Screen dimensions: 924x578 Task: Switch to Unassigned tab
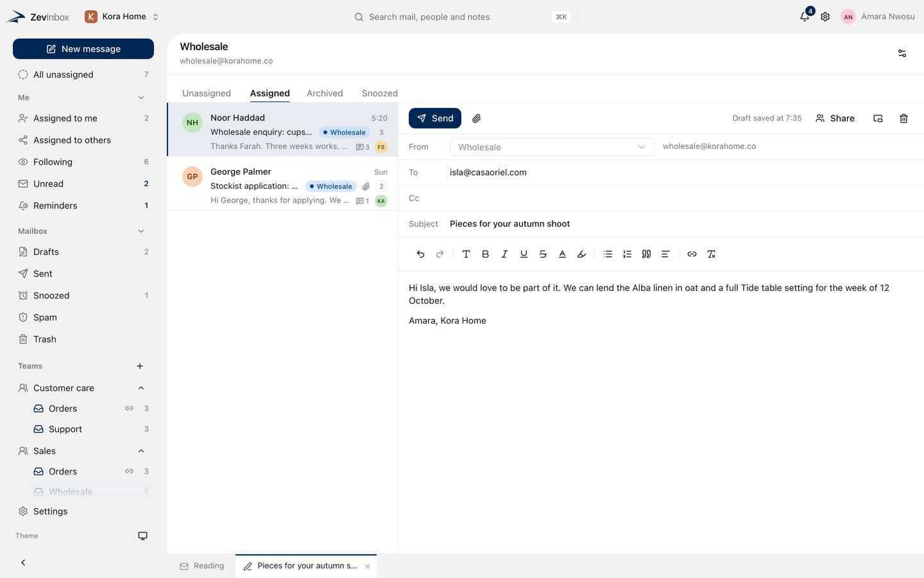[x=207, y=93]
